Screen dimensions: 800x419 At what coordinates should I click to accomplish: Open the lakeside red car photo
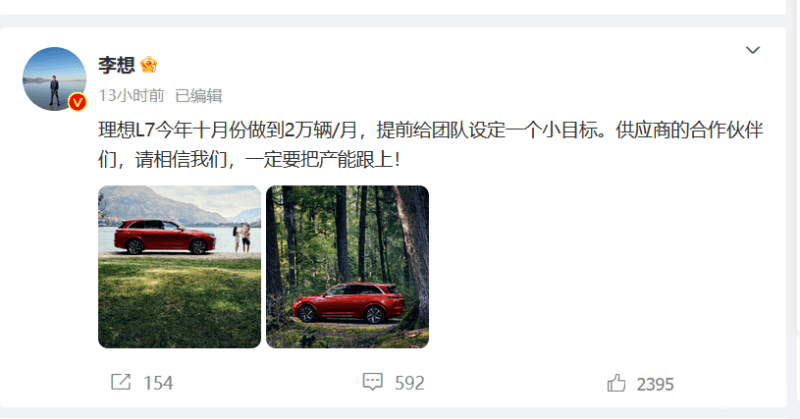click(x=179, y=267)
